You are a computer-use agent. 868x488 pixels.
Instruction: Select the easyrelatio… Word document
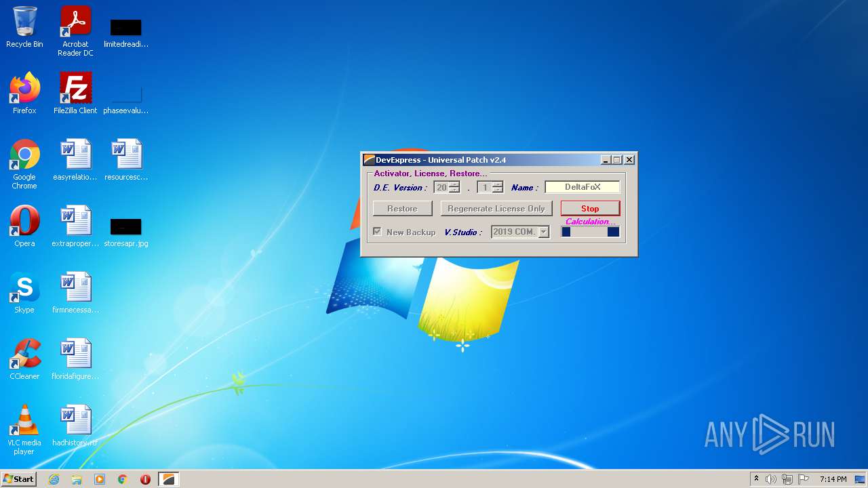(75, 160)
